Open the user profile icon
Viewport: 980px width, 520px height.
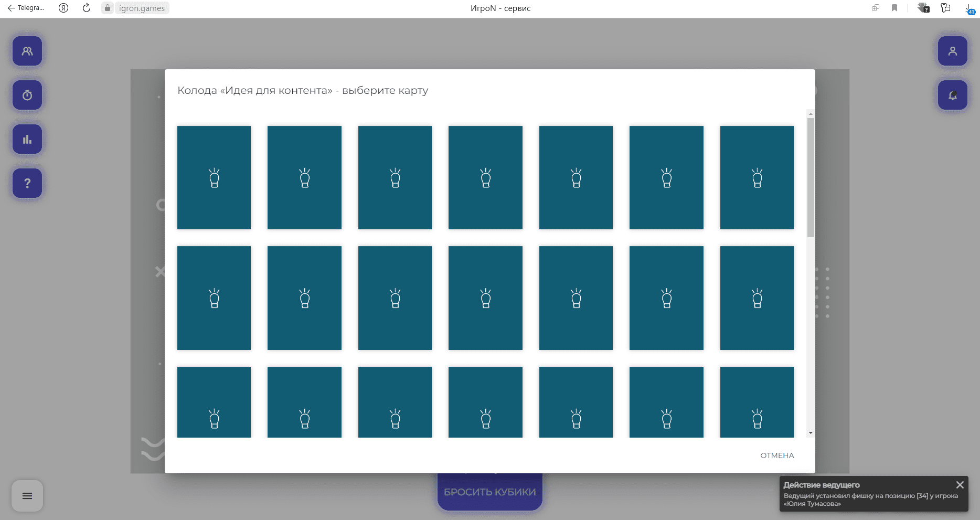coord(952,51)
